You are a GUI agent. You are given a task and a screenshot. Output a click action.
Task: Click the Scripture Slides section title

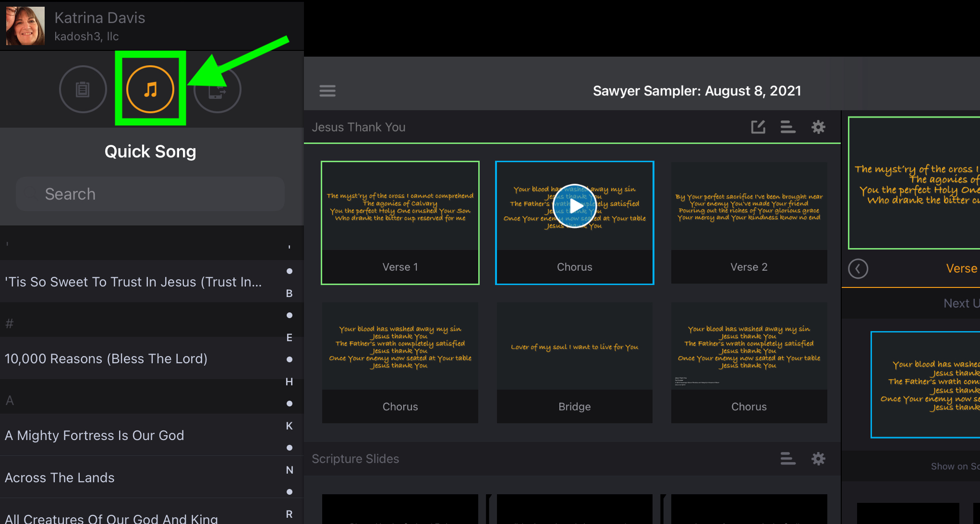tap(355, 459)
